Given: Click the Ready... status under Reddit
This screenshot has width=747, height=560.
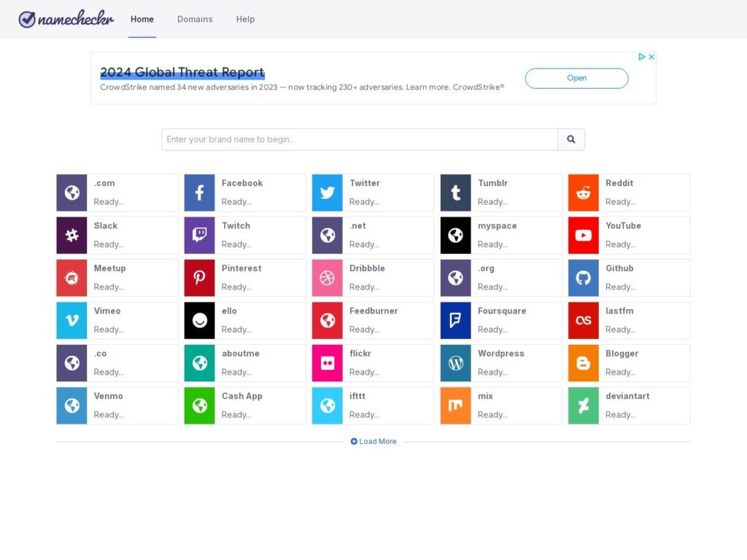Looking at the screenshot, I should click(620, 201).
